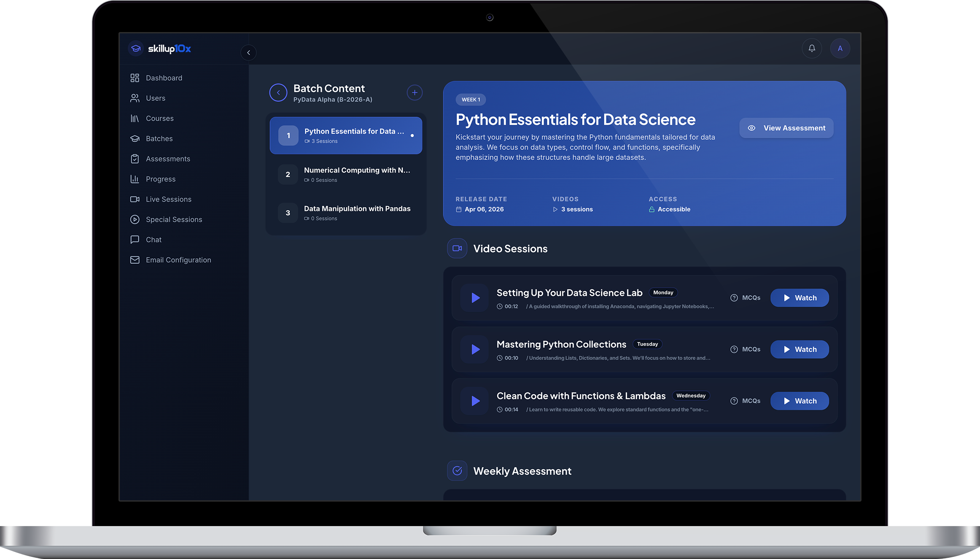This screenshot has height=559, width=980.
Task: Click the WEEK 1 badge
Action: pyautogui.click(x=471, y=100)
